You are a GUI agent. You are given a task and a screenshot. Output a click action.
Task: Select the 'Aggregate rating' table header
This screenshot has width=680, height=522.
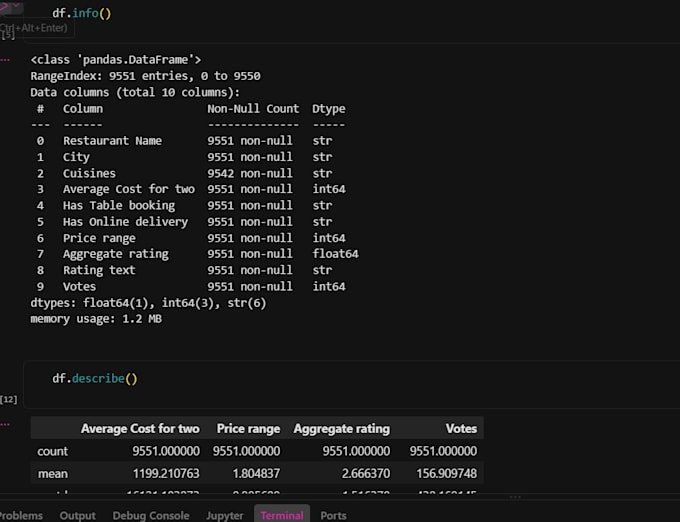pos(342,428)
